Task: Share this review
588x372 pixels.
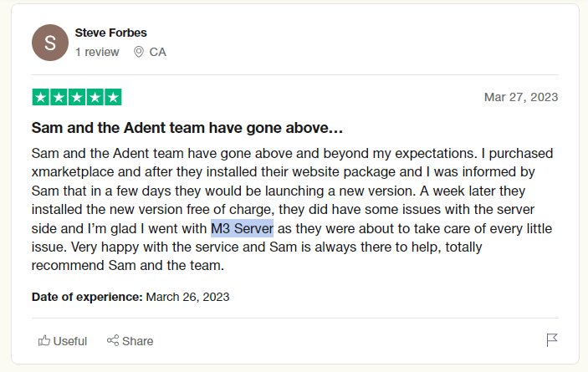Action: coord(130,341)
